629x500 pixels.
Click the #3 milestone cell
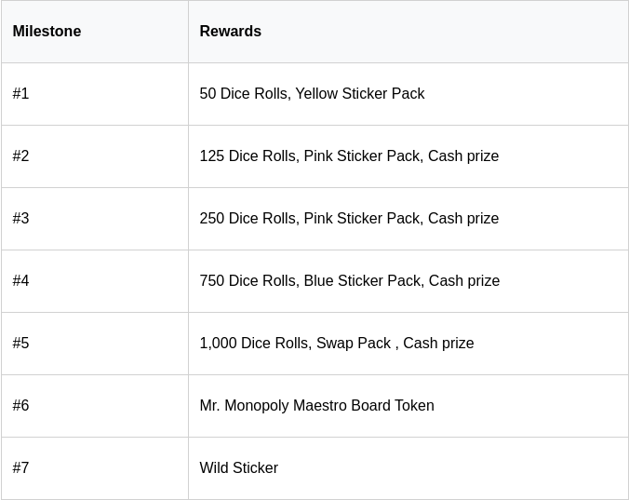click(x=21, y=218)
